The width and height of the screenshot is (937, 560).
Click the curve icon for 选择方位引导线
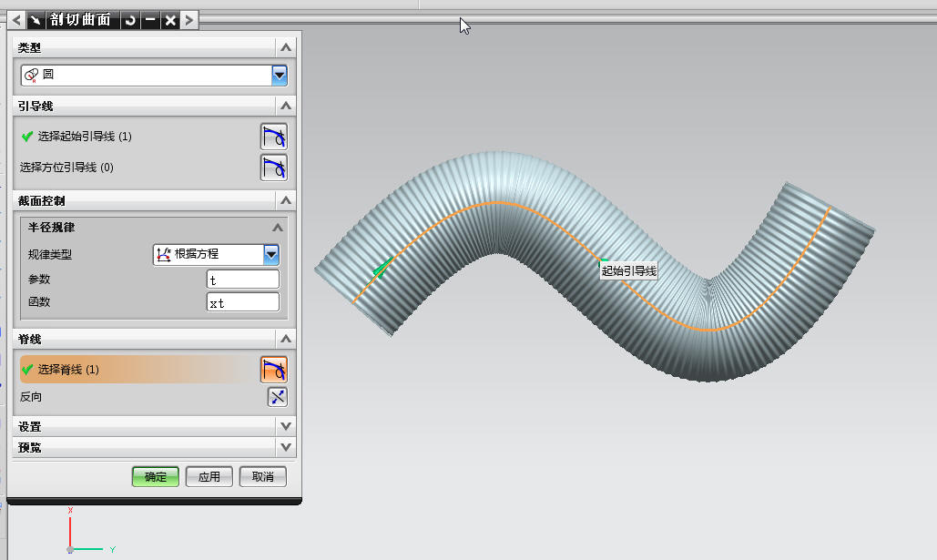point(274,168)
